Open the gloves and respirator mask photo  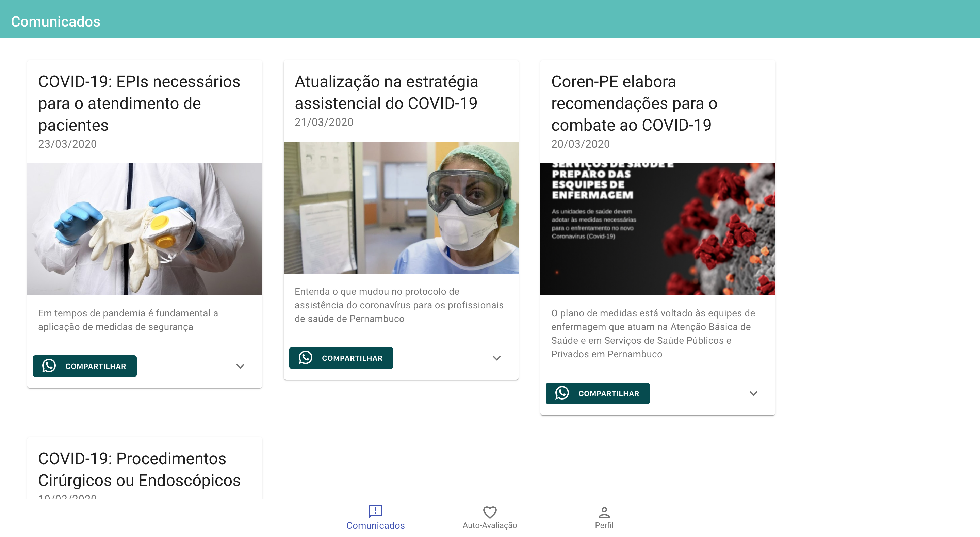[144, 229]
